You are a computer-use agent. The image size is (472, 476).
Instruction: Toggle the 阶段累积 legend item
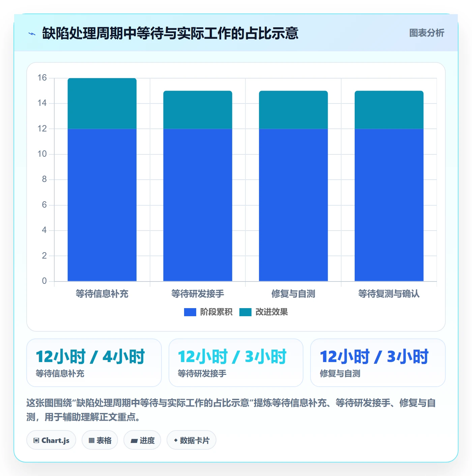pos(208,312)
